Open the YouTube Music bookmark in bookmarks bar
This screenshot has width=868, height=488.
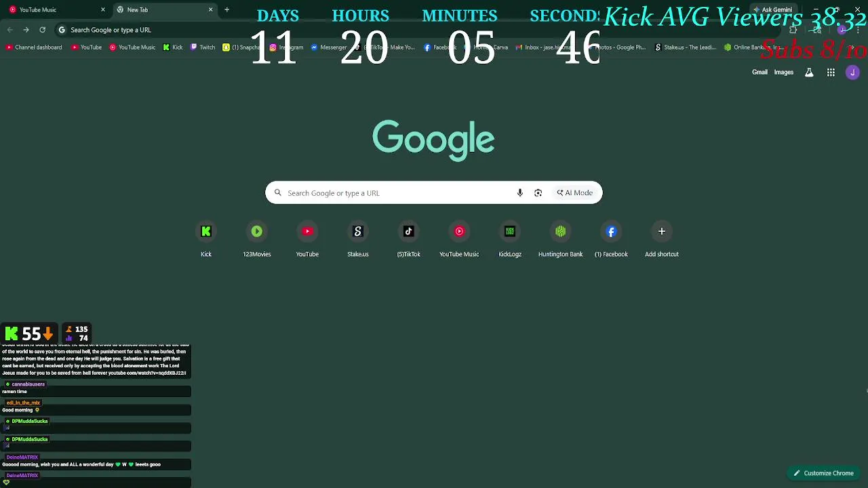tap(132, 47)
